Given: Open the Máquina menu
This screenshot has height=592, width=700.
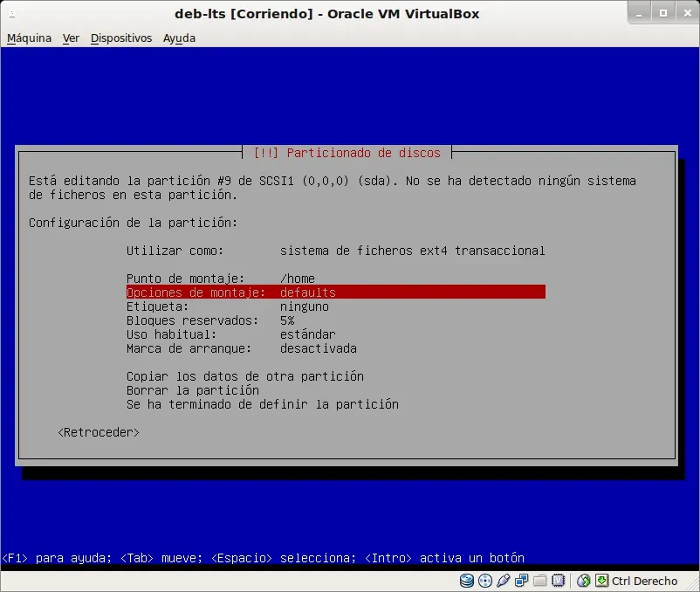Looking at the screenshot, I should coord(29,38).
